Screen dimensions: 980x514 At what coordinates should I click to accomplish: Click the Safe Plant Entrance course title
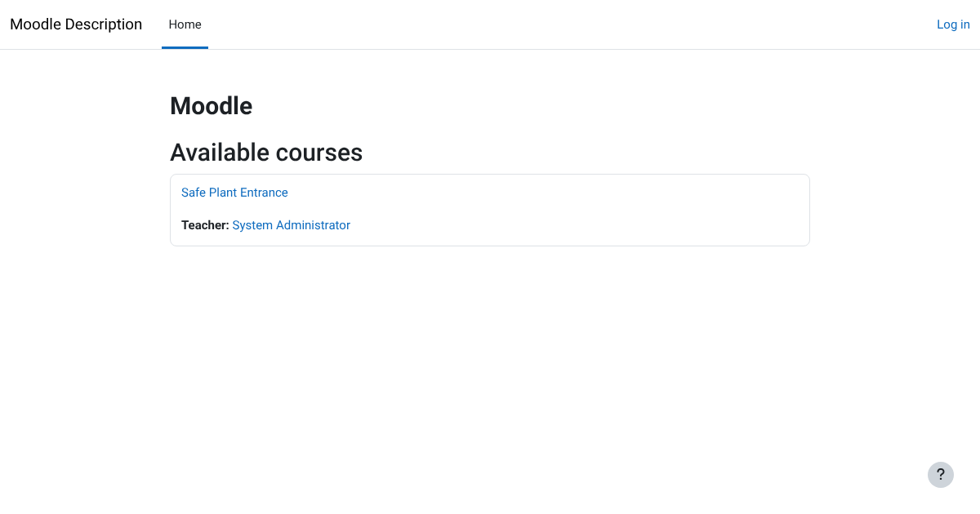[x=234, y=193]
